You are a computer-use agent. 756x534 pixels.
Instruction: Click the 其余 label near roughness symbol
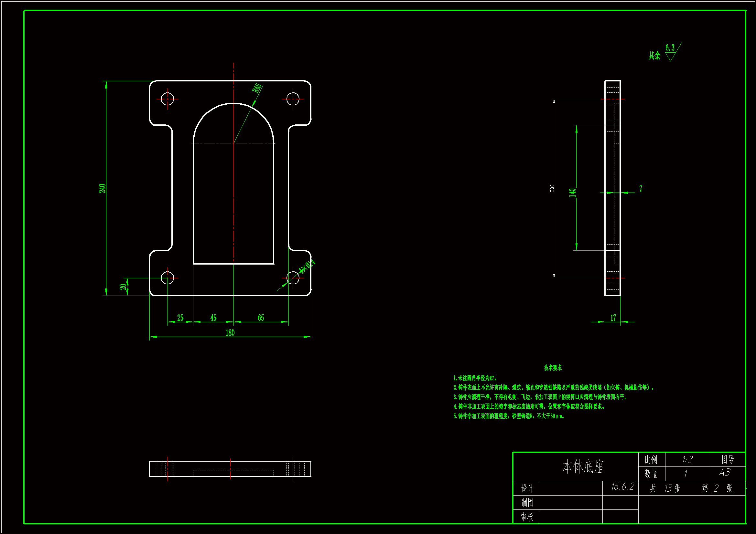tap(654, 56)
